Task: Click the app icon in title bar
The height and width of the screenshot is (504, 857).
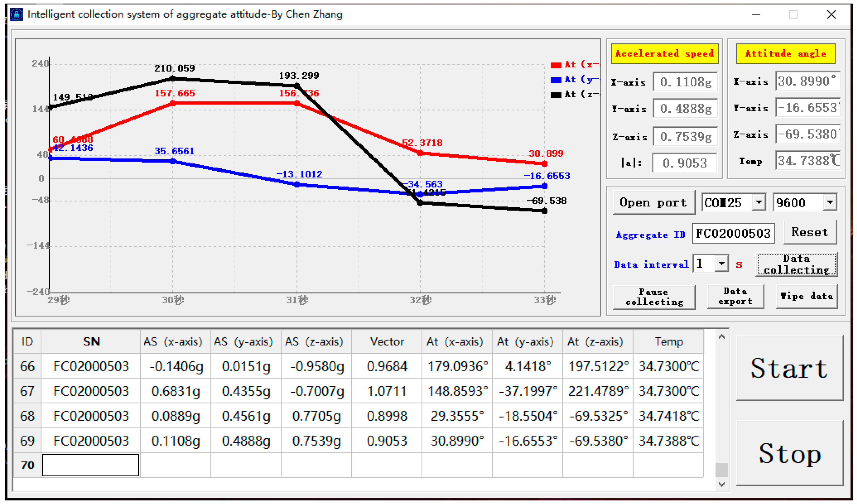Action: (x=16, y=15)
